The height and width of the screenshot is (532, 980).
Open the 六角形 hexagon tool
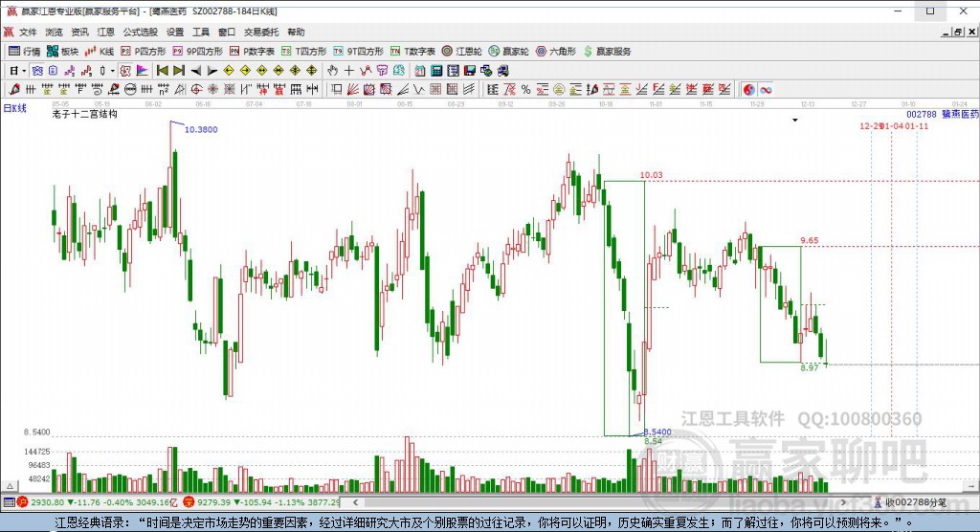pyautogui.click(x=556, y=52)
